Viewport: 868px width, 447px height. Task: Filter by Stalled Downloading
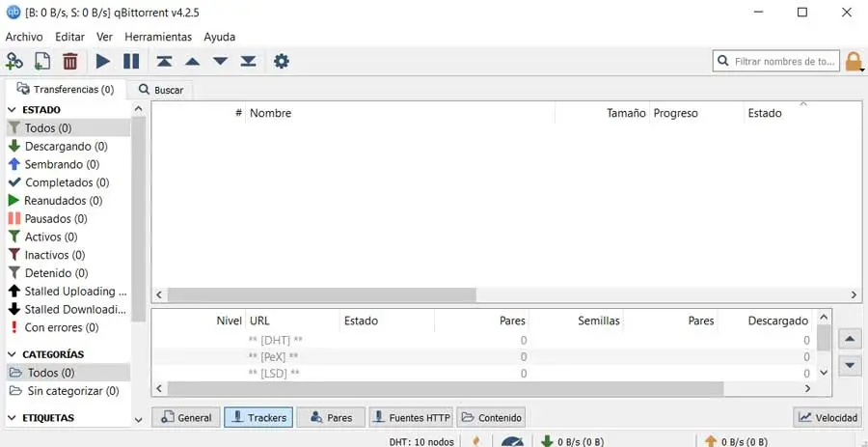[x=68, y=309]
